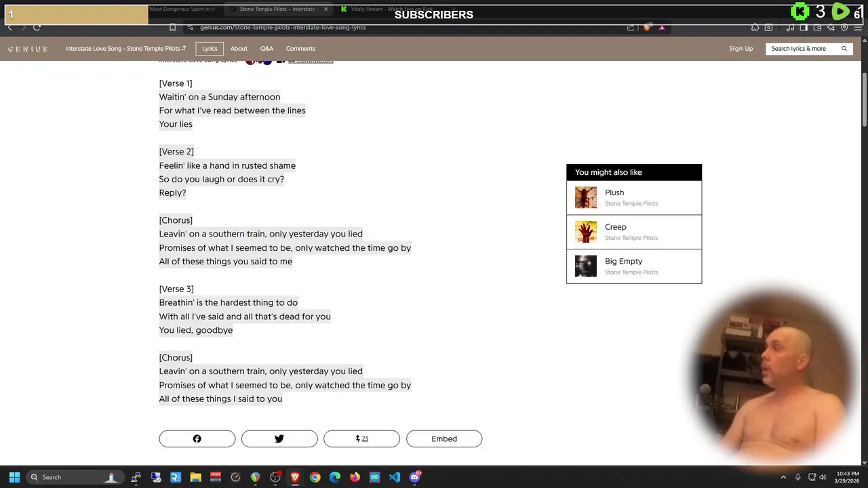
Task: Open Brave browser from the taskbar
Action: click(295, 477)
